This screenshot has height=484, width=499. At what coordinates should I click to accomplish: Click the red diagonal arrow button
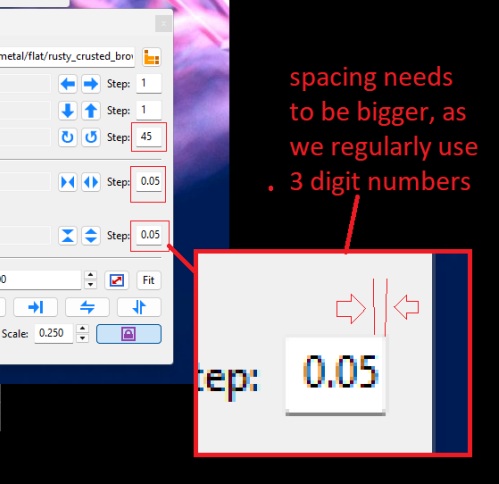click(117, 280)
